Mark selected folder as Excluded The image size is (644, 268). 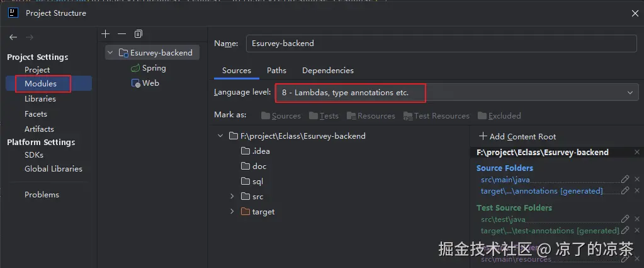499,116
